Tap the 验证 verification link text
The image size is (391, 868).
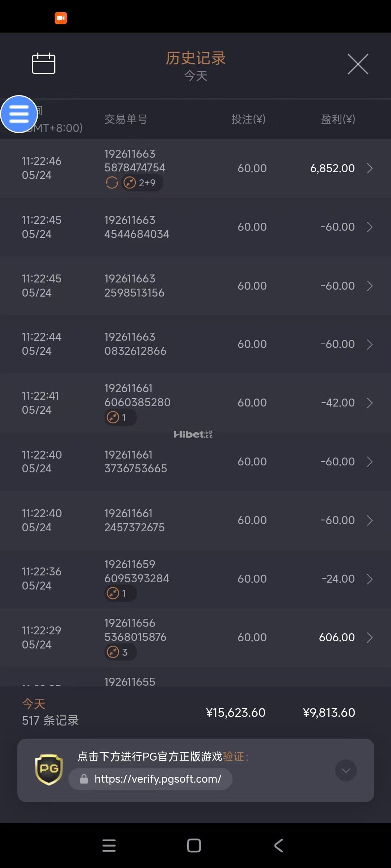pos(234,756)
